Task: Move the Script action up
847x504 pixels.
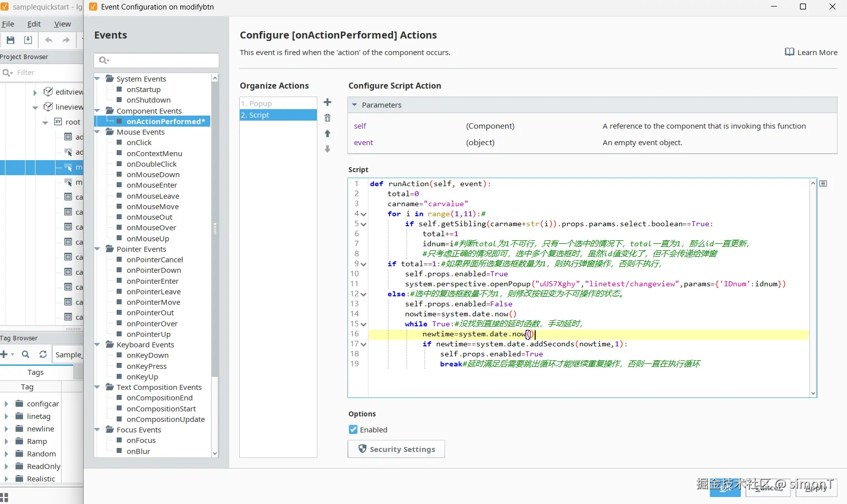Action: coord(327,134)
